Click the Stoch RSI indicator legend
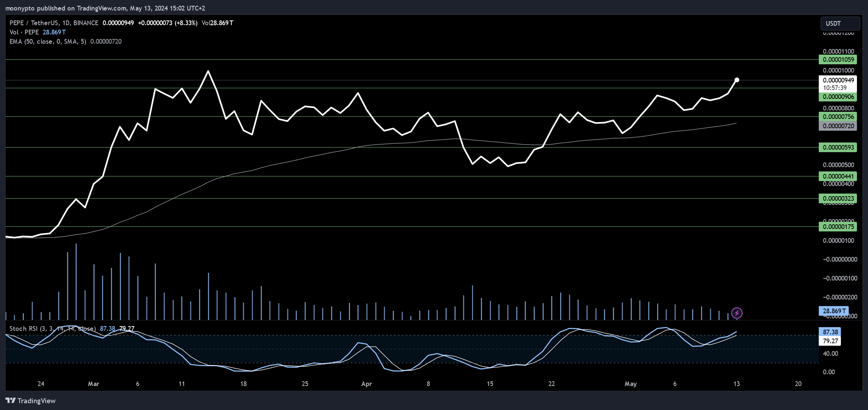The width and height of the screenshot is (868, 410). coord(52,329)
